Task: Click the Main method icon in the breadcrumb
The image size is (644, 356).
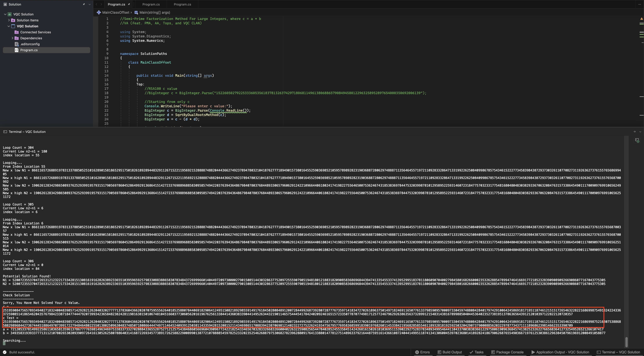Action: [136, 12]
